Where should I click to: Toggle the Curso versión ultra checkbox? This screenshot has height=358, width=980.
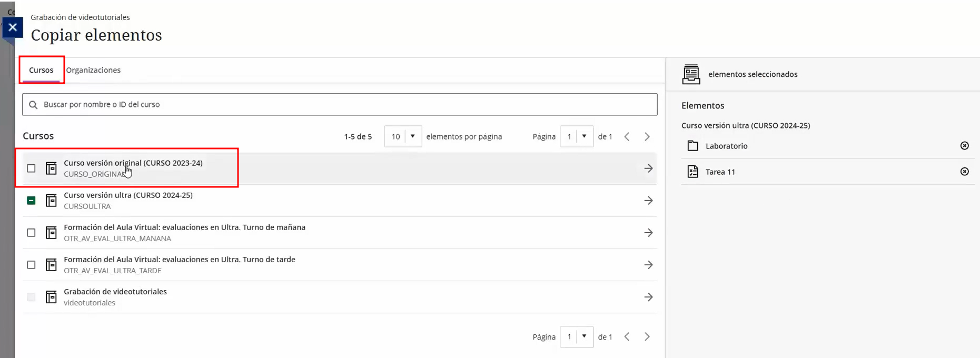pyautogui.click(x=32, y=201)
